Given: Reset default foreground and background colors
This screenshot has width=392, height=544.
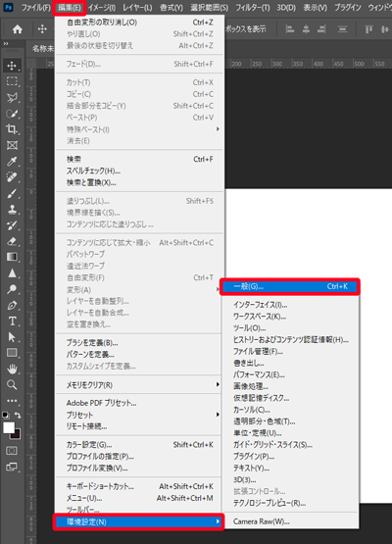Looking at the screenshot, I should coord(6,416).
